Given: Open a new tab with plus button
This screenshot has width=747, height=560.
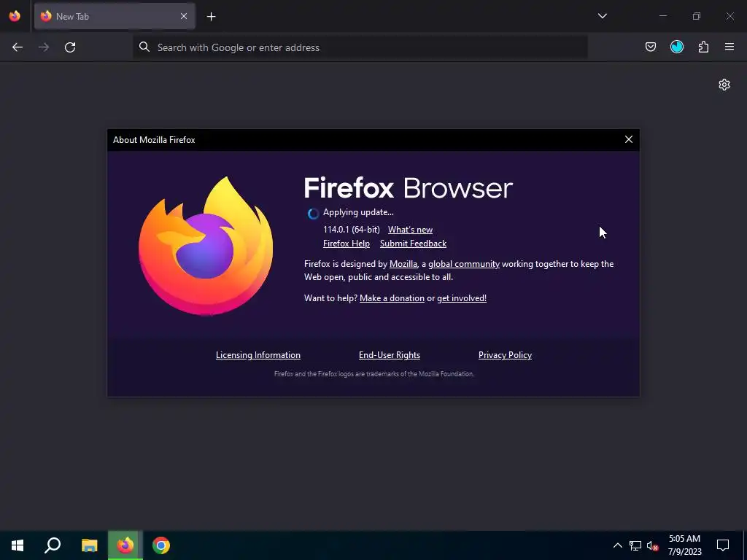Looking at the screenshot, I should tap(211, 17).
